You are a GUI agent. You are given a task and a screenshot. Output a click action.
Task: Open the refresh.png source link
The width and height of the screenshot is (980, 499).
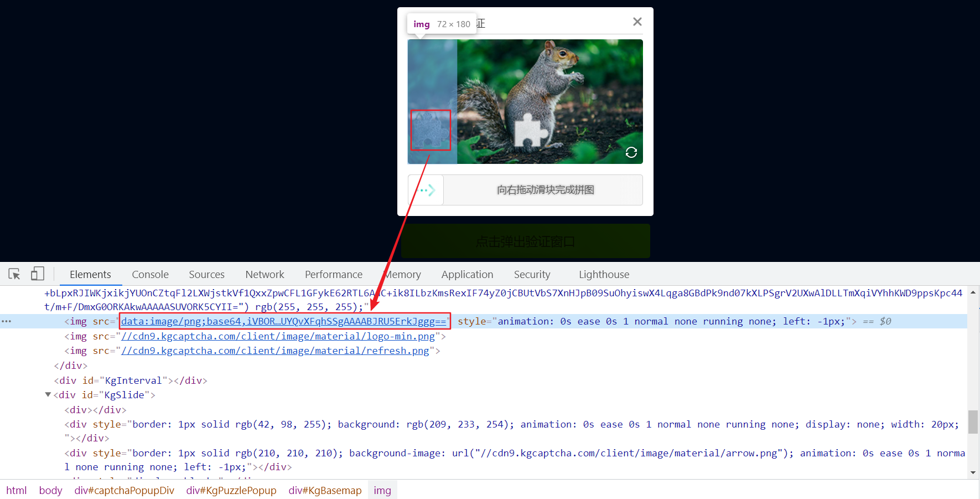click(x=275, y=351)
